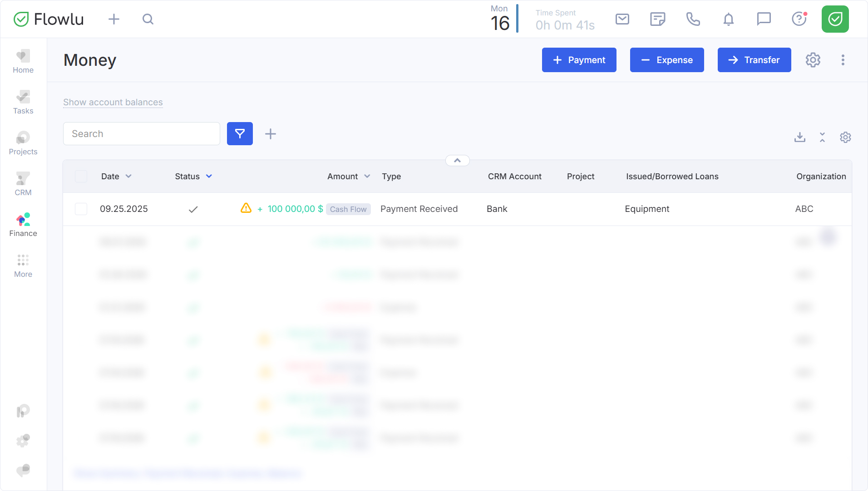
Task: Open the chat messages icon
Action: click(764, 19)
